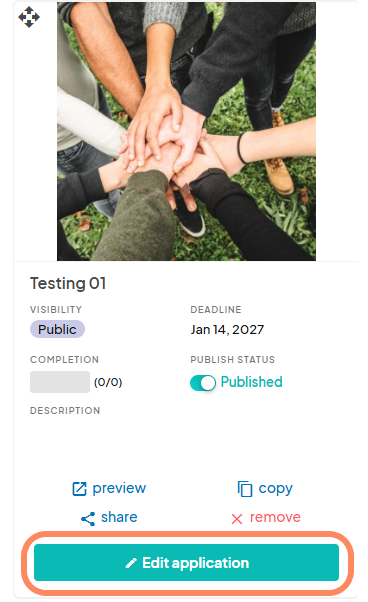Screen dimensions: 368x602
Task: Click the completion progress bar
Action: [x=60, y=382]
